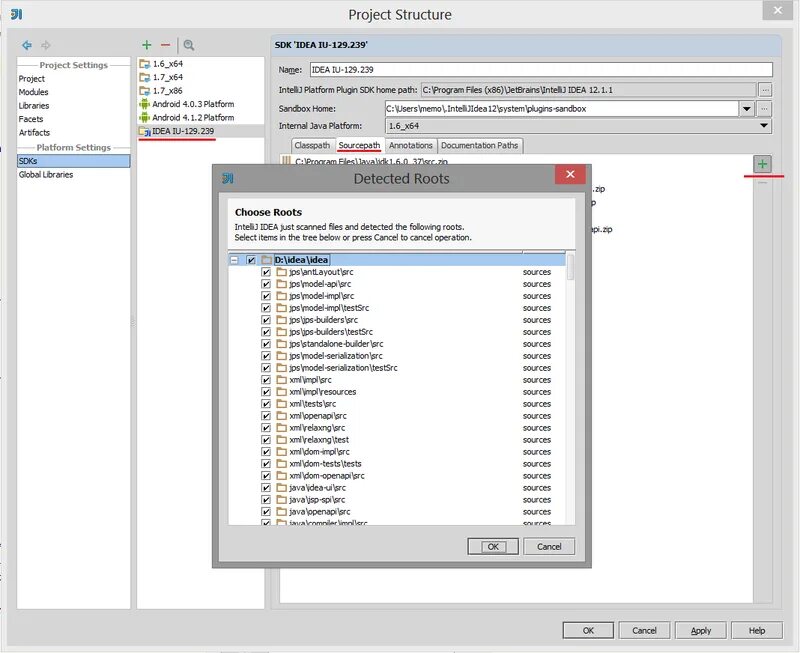
Task: Click IntelliJ logo in Detected Roots title
Action: [x=228, y=178]
